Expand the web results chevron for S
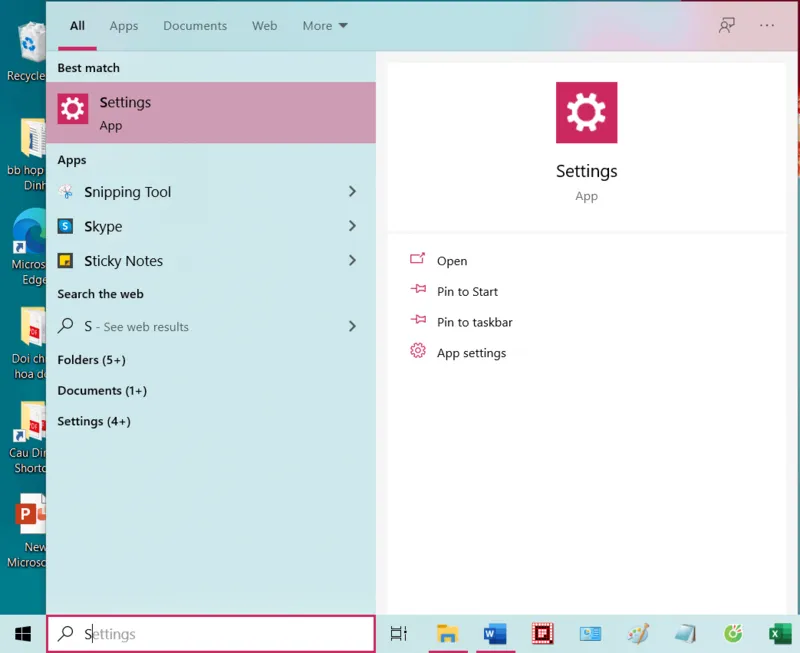 pos(352,326)
